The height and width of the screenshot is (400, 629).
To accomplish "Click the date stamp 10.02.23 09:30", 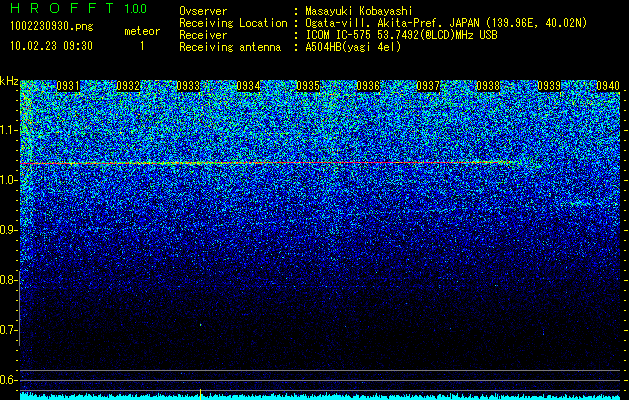I will click(51, 46).
